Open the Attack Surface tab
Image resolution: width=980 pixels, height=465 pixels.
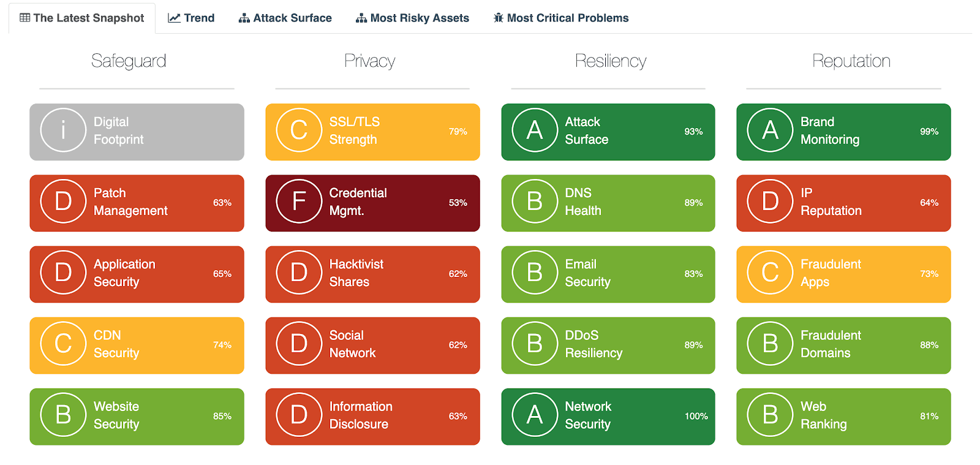[285, 18]
